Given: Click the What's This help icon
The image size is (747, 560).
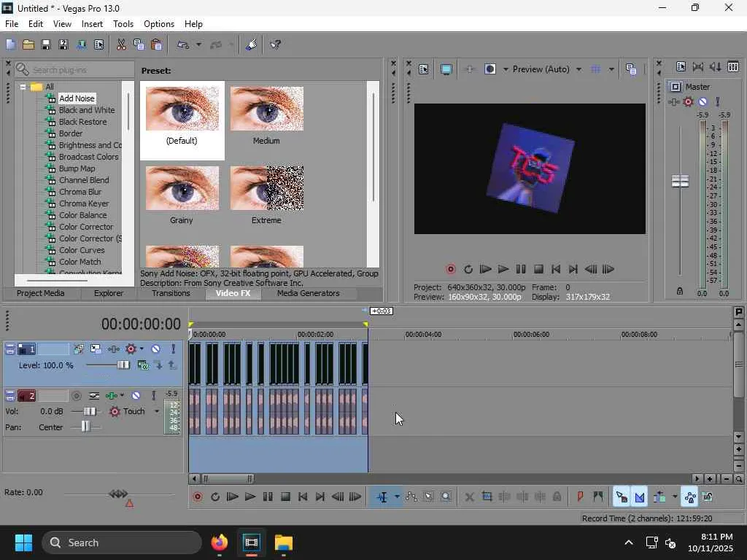Looking at the screenshot, I should pyautogui.click(x=276, y=44).
